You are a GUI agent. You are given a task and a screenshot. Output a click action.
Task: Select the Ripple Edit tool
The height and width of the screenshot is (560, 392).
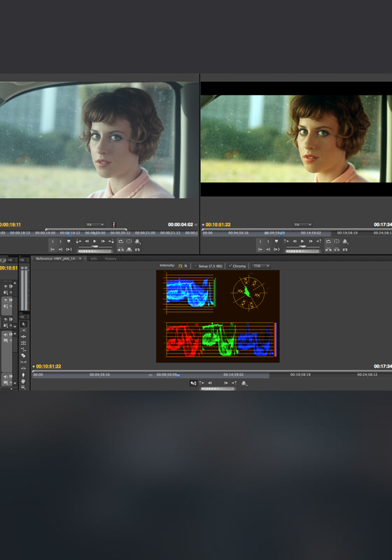click(x=24, y=337)
